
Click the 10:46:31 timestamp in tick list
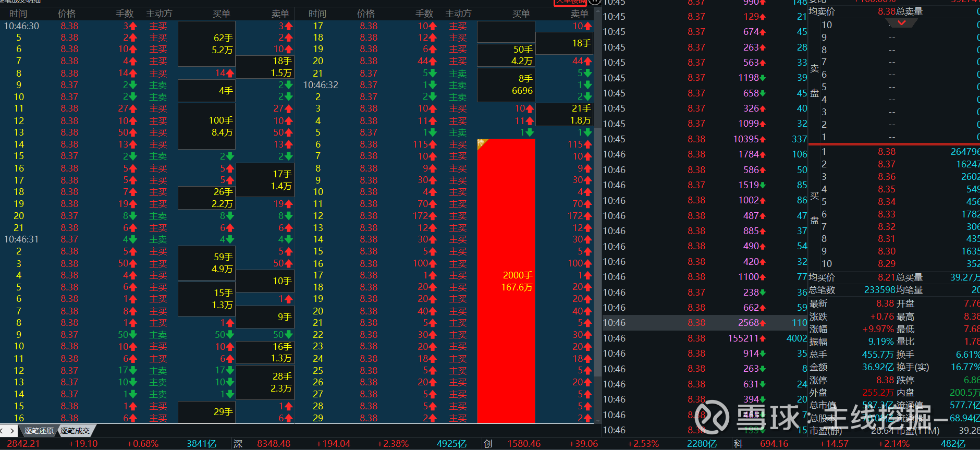tap(21, 239)
